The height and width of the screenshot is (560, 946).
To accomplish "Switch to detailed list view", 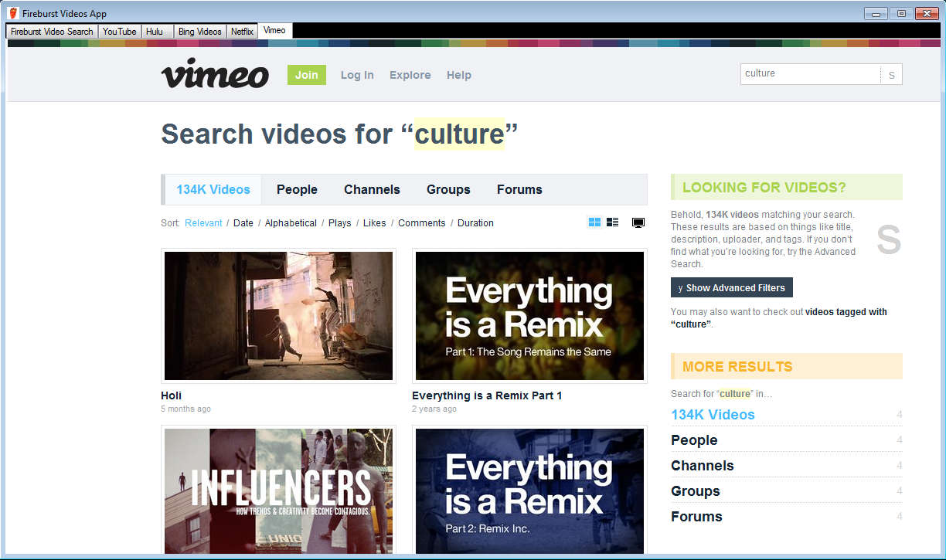I will [x=613, y=222].
